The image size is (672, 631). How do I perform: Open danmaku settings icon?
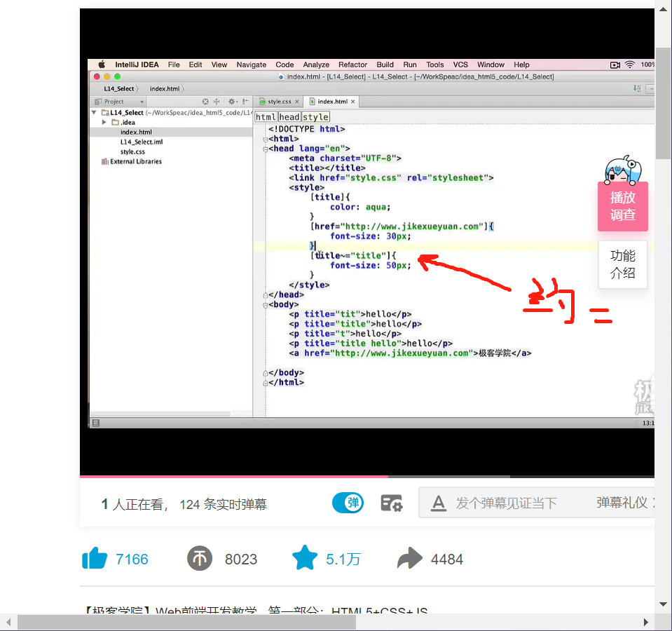click(391, 503)
